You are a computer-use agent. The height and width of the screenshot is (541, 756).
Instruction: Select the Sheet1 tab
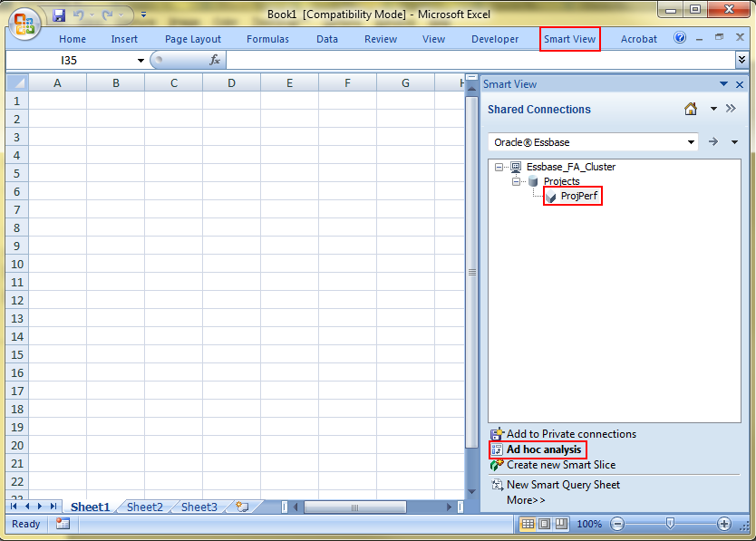90,507
